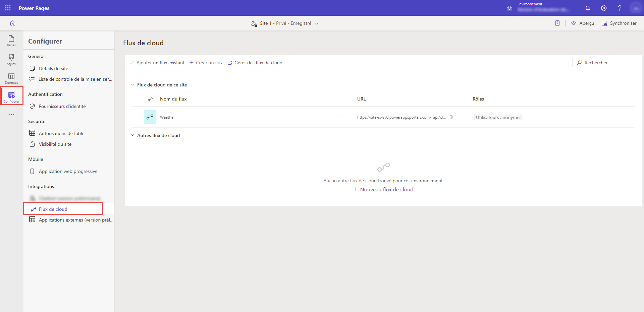
Task: Open the Weather flow's more actions menu
Action: pos(338,117)
